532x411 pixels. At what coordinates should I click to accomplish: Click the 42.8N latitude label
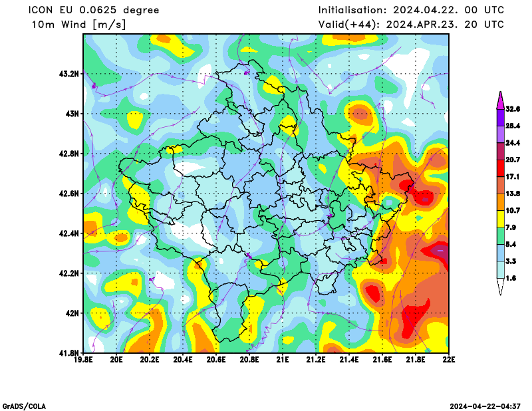(69, 154)
